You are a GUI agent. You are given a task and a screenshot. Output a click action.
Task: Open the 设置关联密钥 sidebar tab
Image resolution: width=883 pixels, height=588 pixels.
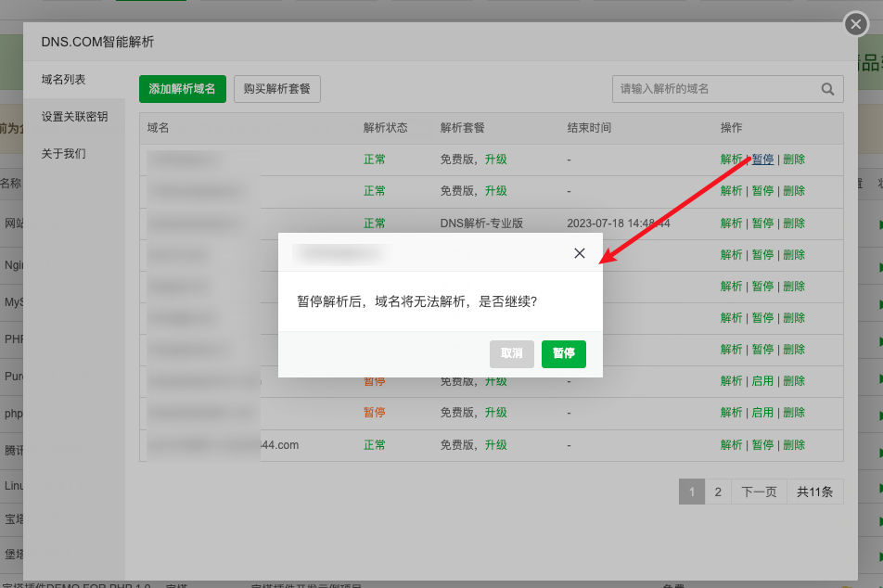coord(74,117)
